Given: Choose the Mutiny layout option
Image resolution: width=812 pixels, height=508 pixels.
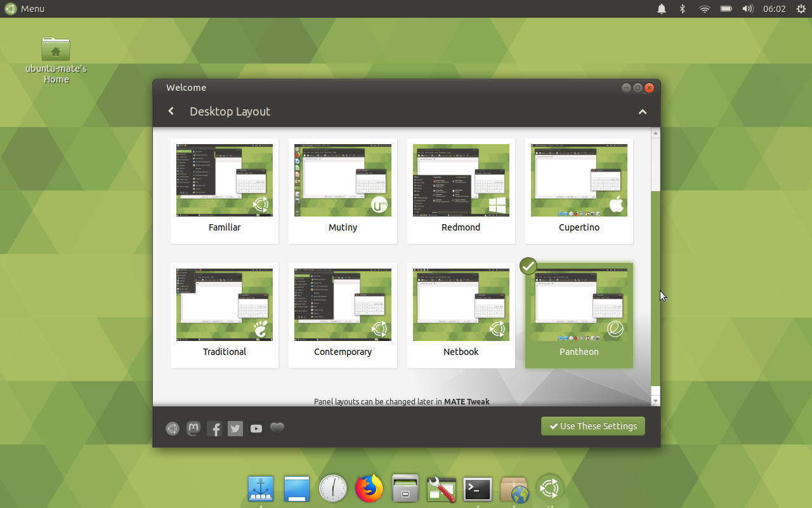Looking at the screenshot, I should (x=343, y=190).
